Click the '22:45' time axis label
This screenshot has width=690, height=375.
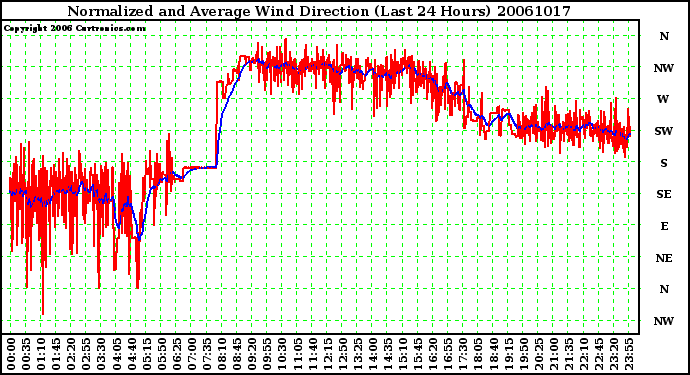tap(598, 354)
